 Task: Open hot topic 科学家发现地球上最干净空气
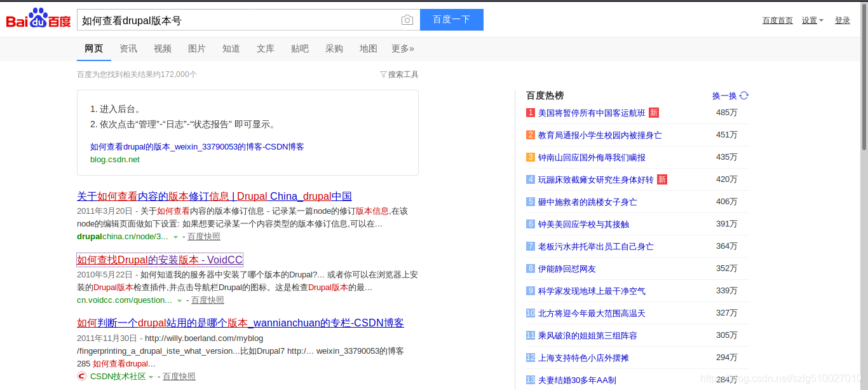click(x=592, y=291)
